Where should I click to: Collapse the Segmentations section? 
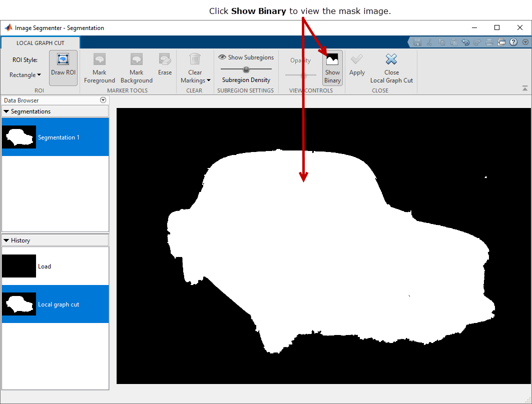click(x=6, y=111)
